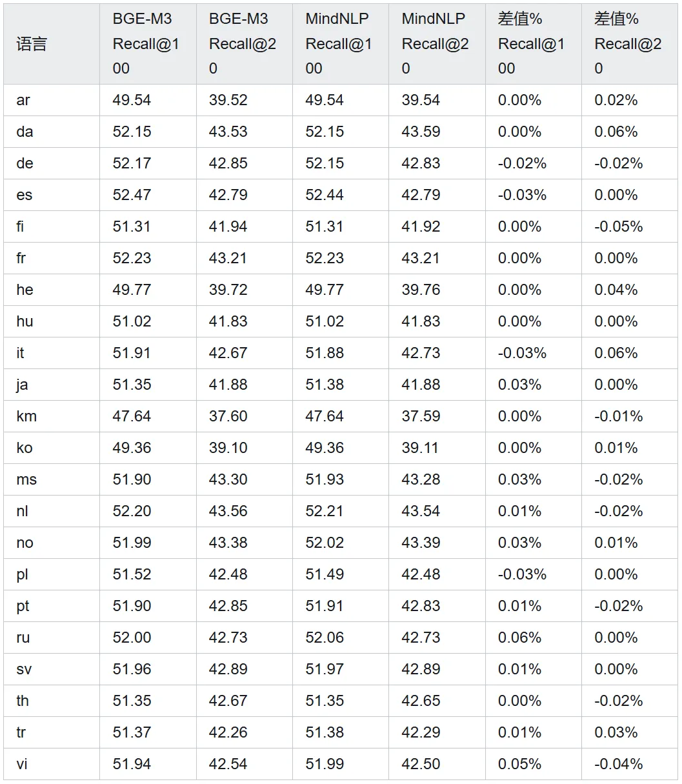The image size is (682, 784).
Task: Click the 37.60 cell in km row
Action: click(x=228, y=416)
